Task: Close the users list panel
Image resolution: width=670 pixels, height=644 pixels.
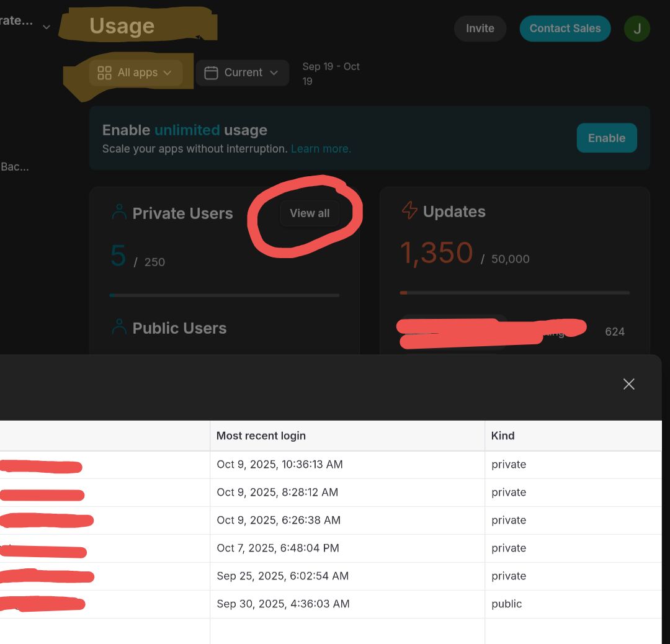Action: coord(628,384)
